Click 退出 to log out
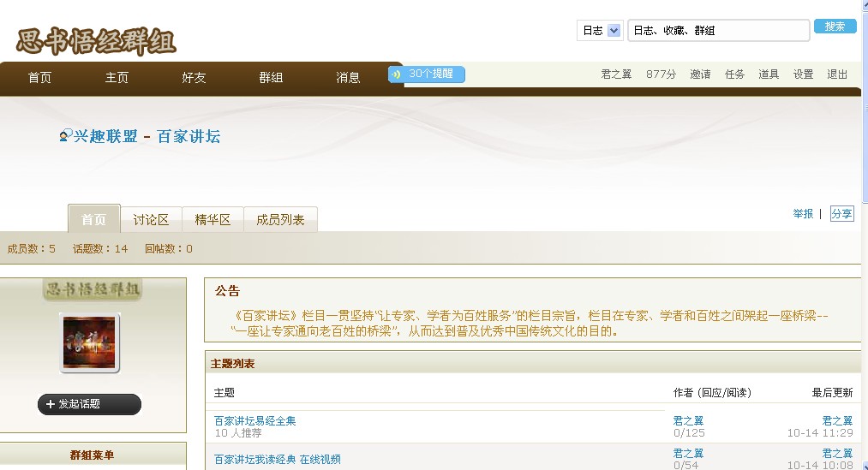 click(837, 74)
